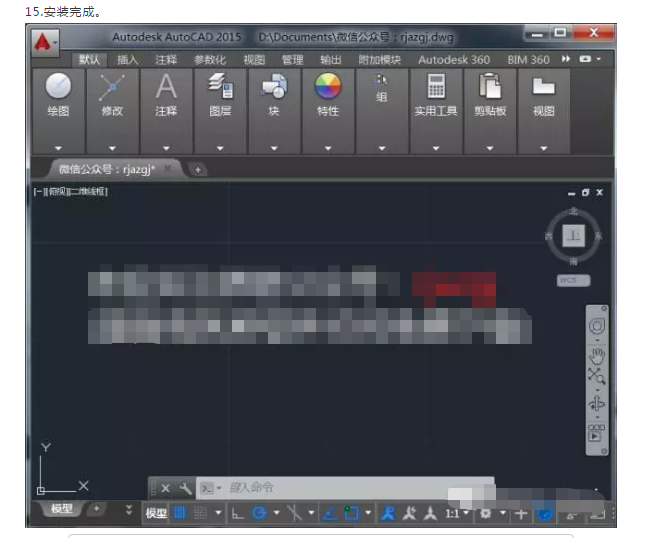Close the rjazgj drawing file tab
Viewport: 662px width, 538px height.
[x=168, y=168]
